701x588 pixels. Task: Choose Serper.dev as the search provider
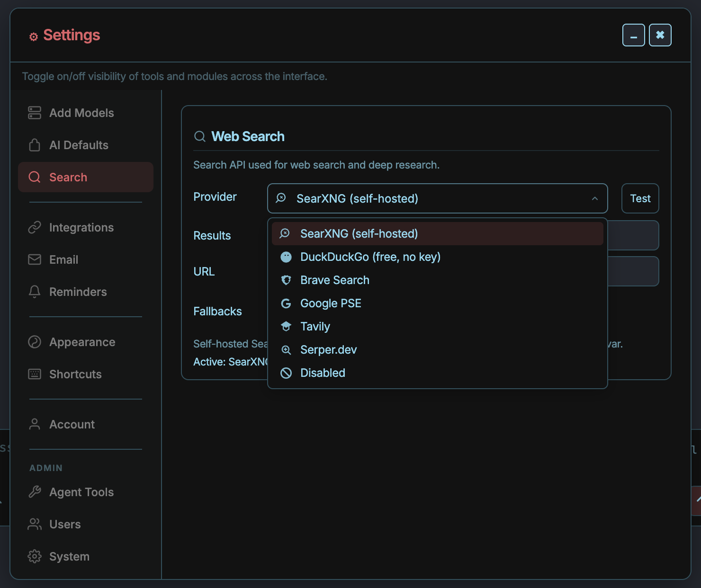click(437, 349)
